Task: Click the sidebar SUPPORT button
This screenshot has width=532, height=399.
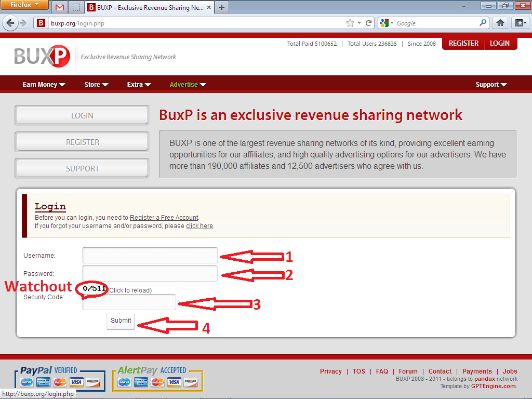Action: pyautogui.click(x=82, y=168)
